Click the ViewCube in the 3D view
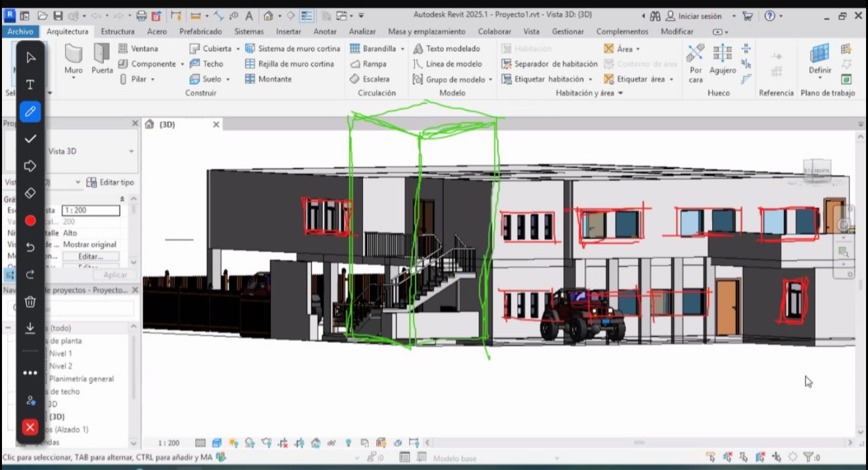Viewport: 868px width, 470px height. point(817,171)
